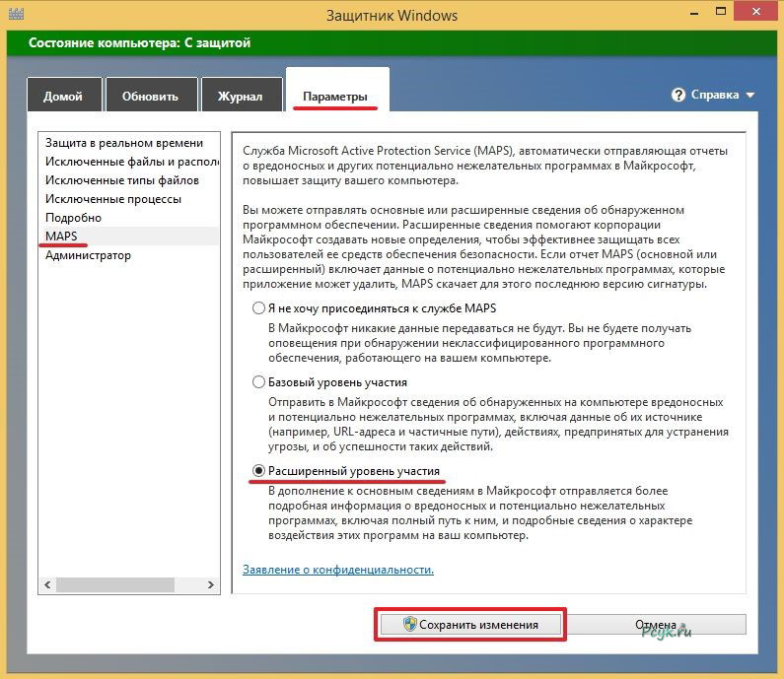Click the left scroll arrow of settings list
This screenshot has width=784, height=679.
47,584
